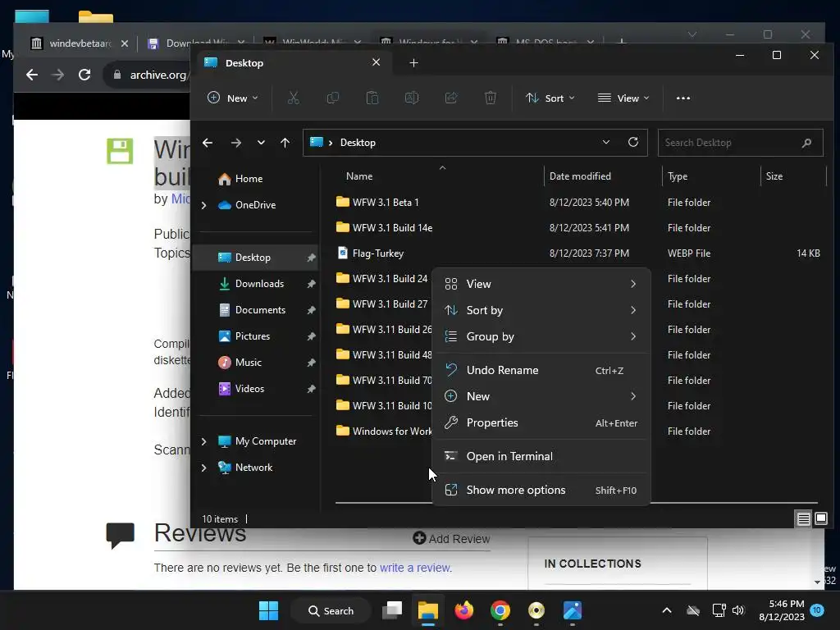Open New submenu in context menu
Image resolution: width=840 pixels, height=630 pixels.
click(x=541, y=396)
